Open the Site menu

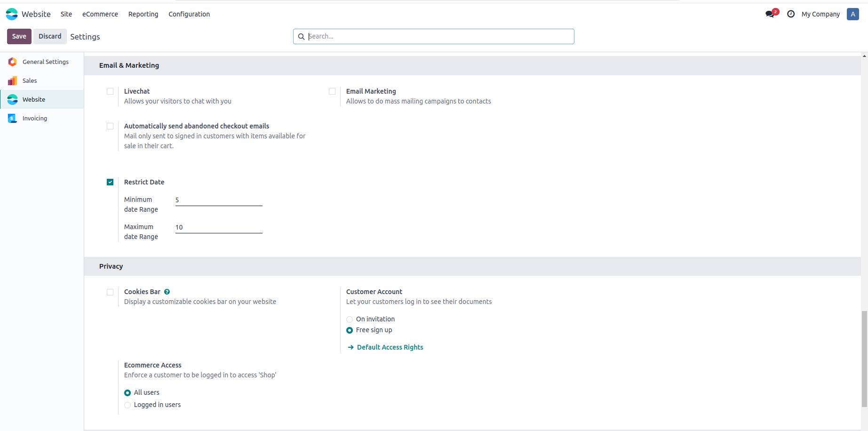66,14
